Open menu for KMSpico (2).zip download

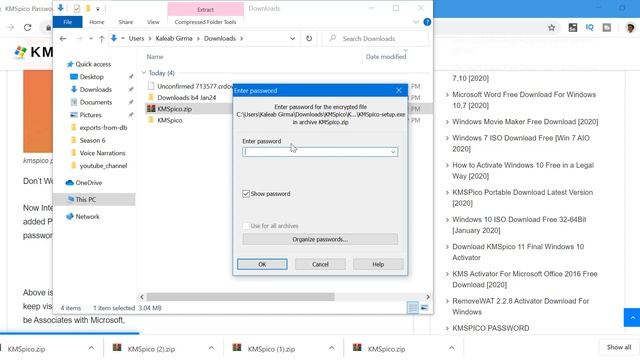[x=211, y=348]
